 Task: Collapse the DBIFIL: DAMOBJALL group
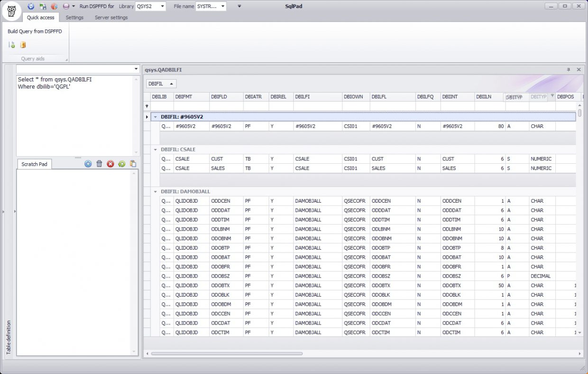pyautogui.click(x=156, y=192)
